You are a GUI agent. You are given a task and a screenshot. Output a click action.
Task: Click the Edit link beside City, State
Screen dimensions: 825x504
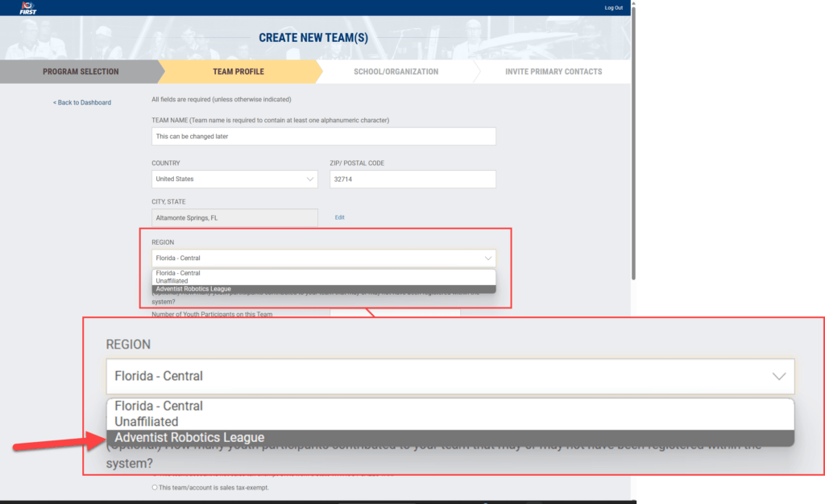(x=339, y=217)
